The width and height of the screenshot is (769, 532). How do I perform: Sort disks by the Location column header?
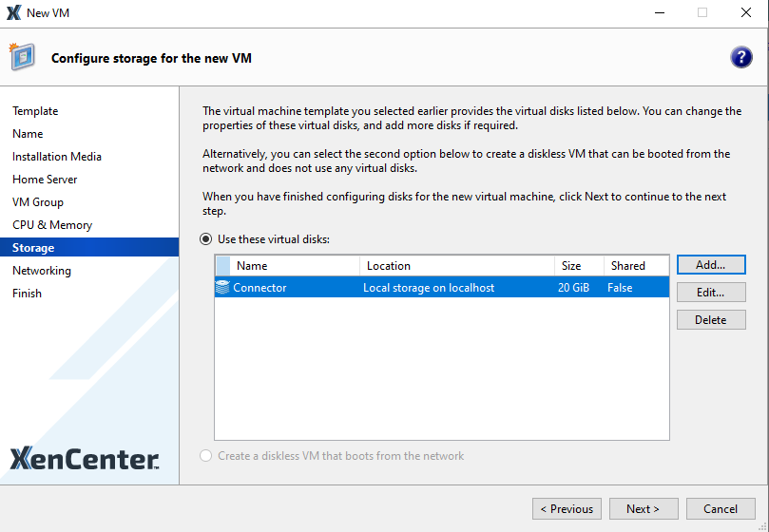point(457,266)
